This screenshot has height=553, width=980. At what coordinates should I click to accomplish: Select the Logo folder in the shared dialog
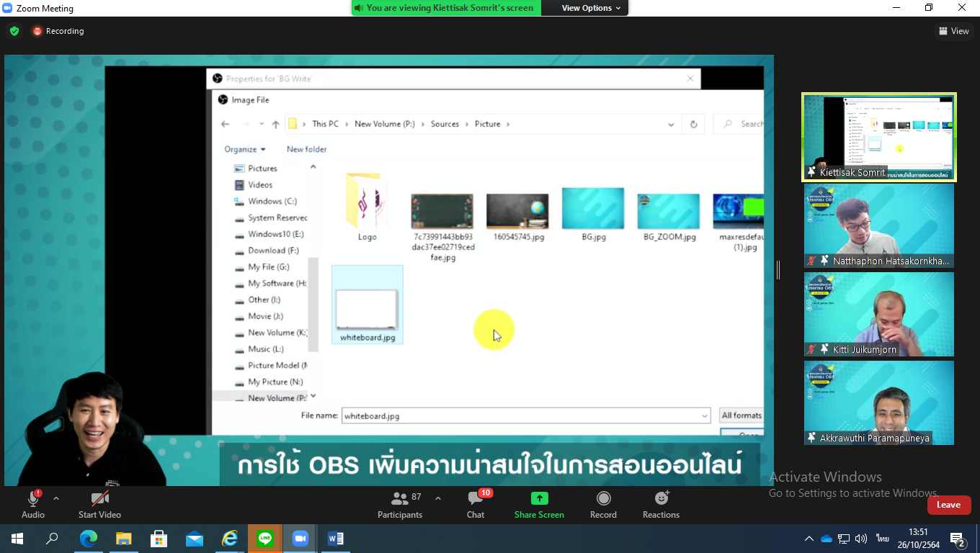tap(367, 206)
